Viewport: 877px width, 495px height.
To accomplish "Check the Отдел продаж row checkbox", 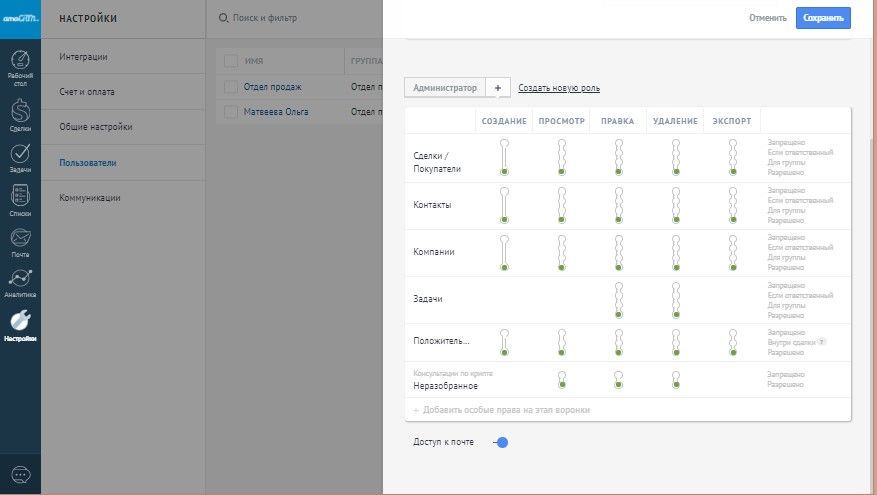I will 231,87.
